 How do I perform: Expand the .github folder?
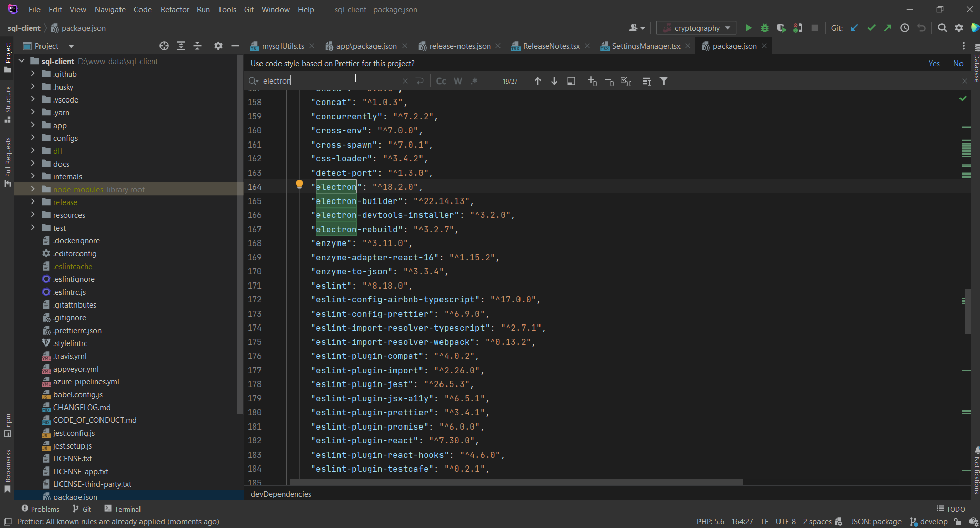point(33,74)
